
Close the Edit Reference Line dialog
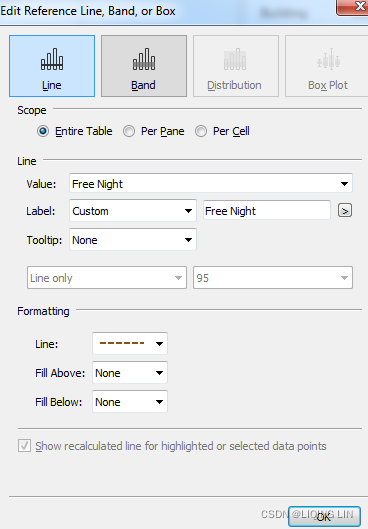click(353, 7)
